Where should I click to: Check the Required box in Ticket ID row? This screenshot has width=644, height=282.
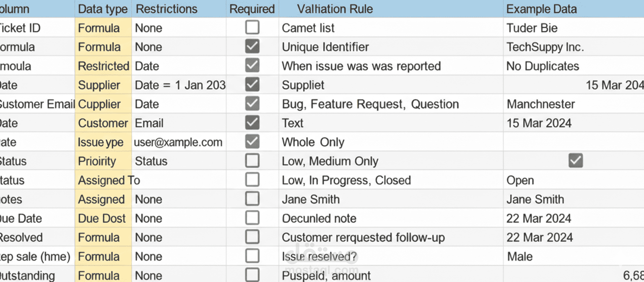(x=252, y=28)
